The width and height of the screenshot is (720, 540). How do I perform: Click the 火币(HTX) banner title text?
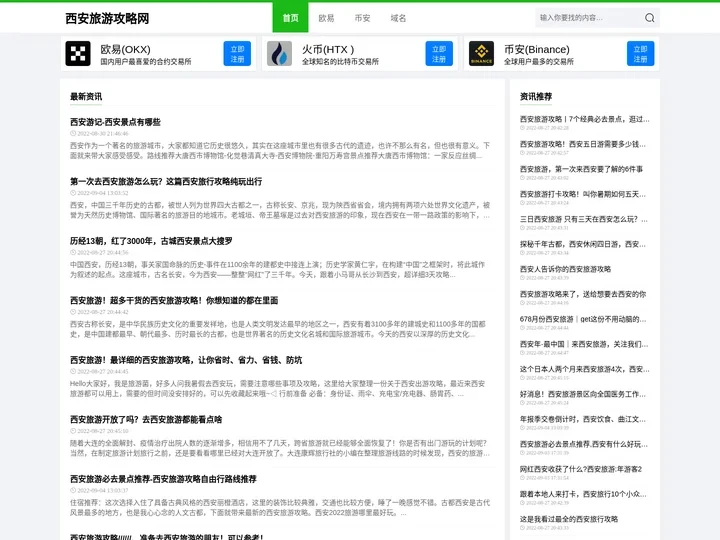point(328,49)
